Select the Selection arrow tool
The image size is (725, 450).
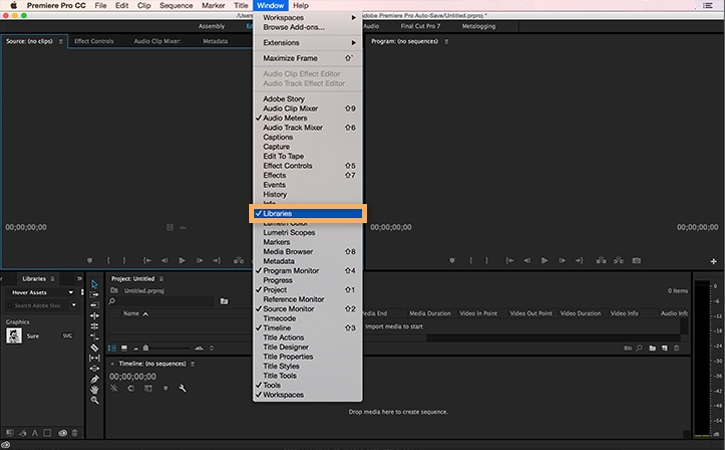pyautogui.click(x=94, y=284)
